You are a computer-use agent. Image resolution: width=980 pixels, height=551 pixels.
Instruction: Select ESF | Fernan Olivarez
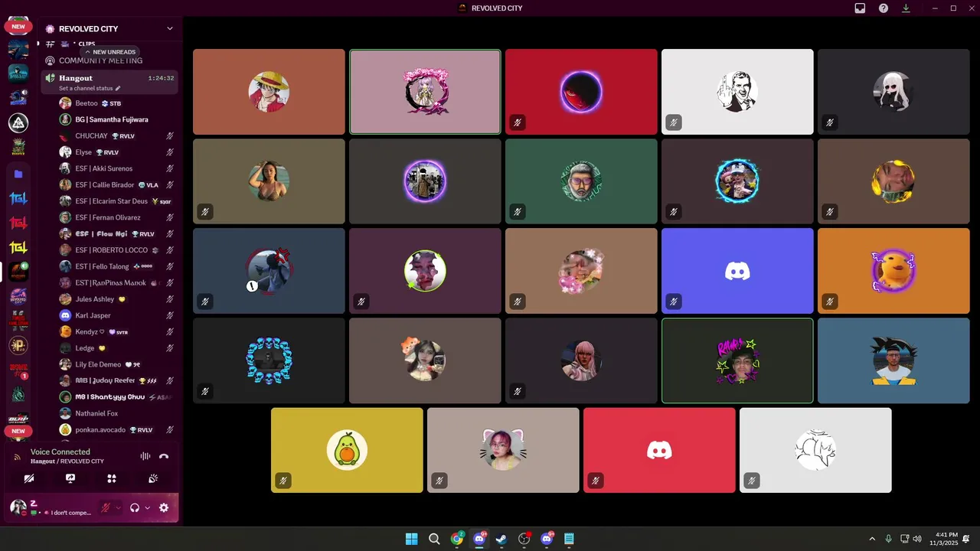pyautogui.click(x=109, y=217)
